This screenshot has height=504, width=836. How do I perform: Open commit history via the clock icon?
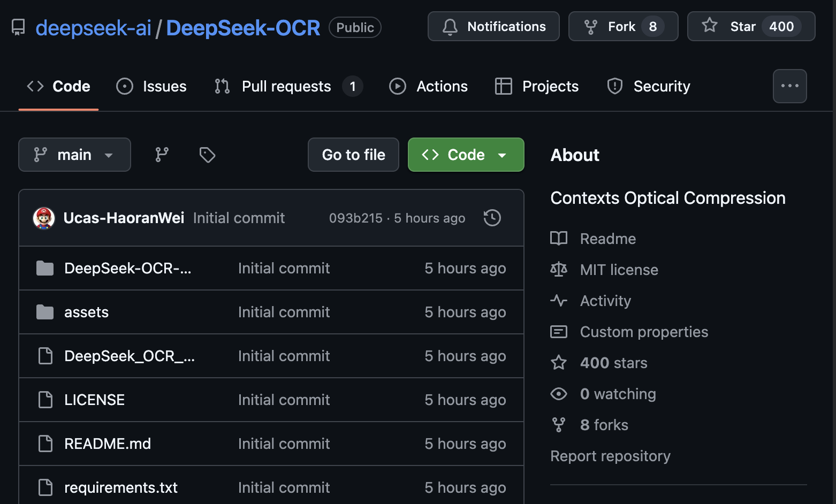tap(492, 218)
